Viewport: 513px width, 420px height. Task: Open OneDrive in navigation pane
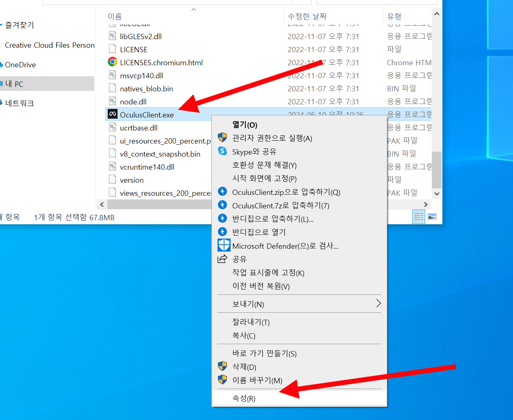(20, 64)
